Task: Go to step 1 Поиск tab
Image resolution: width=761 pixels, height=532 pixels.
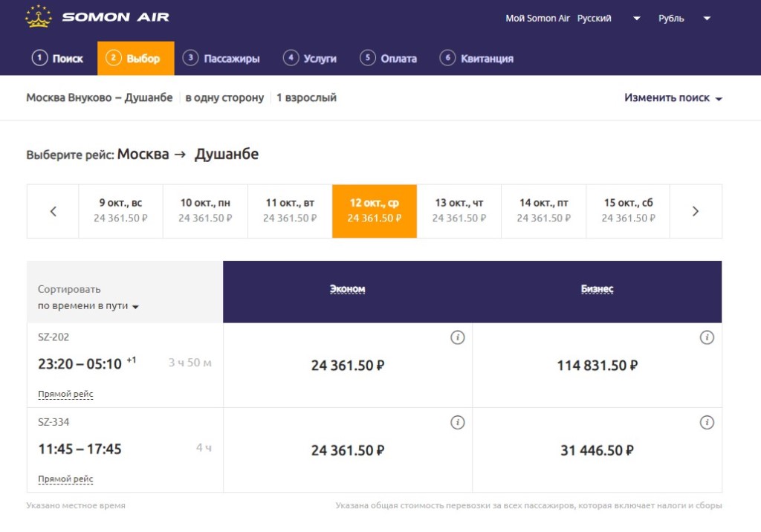Action: tap(58, 59)
